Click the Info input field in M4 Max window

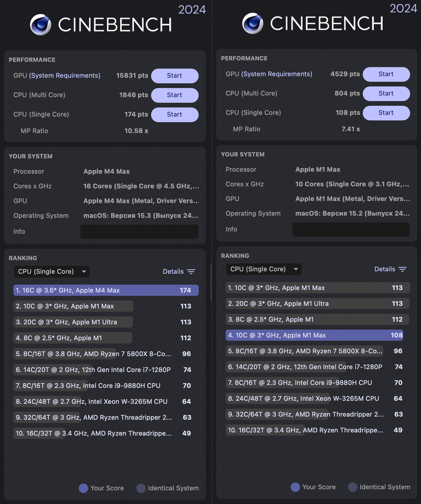[139, 232]
